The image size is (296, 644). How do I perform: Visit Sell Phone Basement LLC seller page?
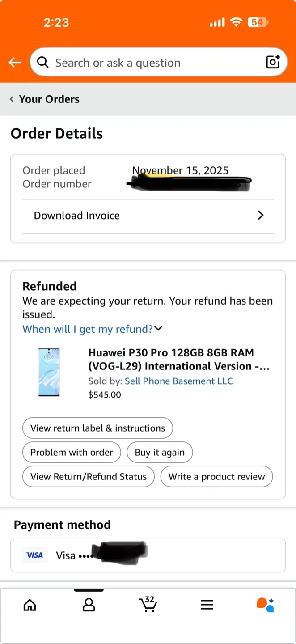coord(178,381)
